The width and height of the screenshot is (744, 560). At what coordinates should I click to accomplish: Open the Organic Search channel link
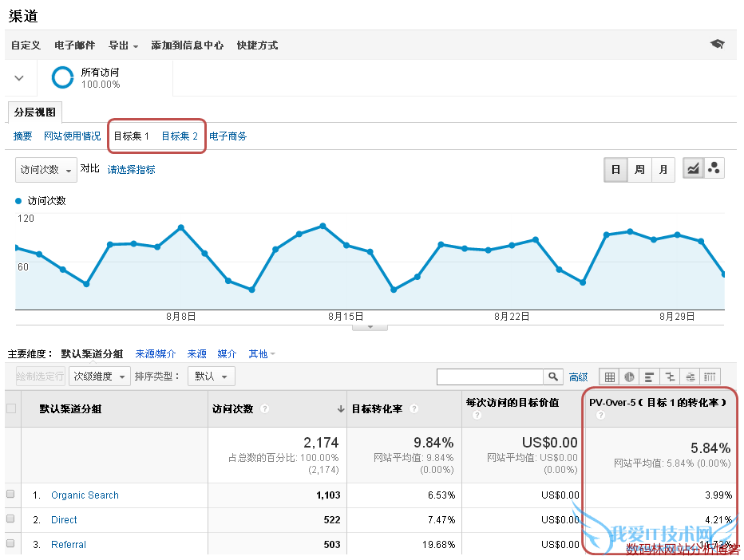(84, 495)
